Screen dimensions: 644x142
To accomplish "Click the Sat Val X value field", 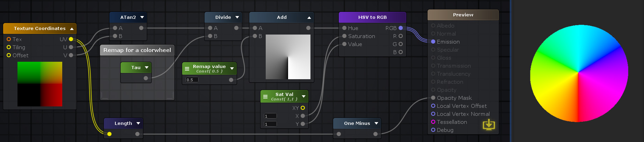I will click(x=270, y=116).
